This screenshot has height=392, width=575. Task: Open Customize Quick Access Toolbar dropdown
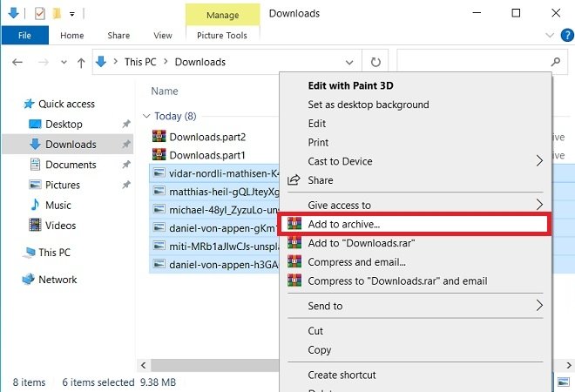(72, 14)
